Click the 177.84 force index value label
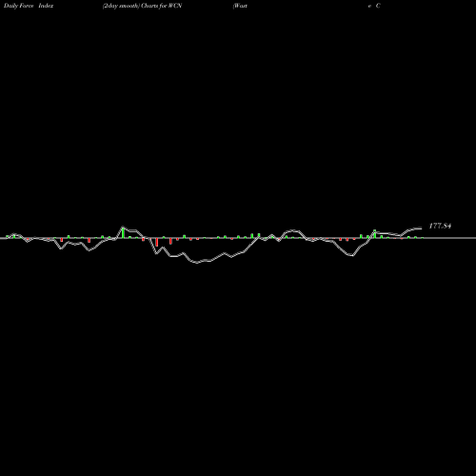 [x=440, y=226]
